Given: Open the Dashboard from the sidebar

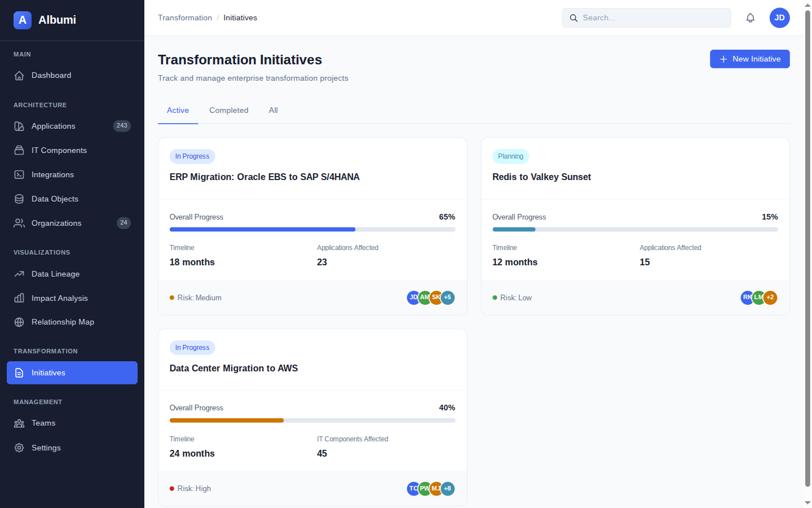Looking at the screenshot, I should click(x=51, y=75).
